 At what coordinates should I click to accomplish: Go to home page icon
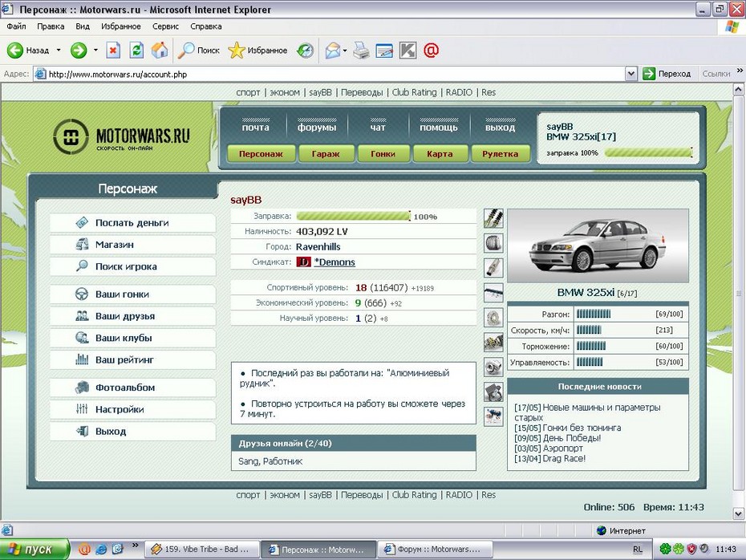[160, 51]
